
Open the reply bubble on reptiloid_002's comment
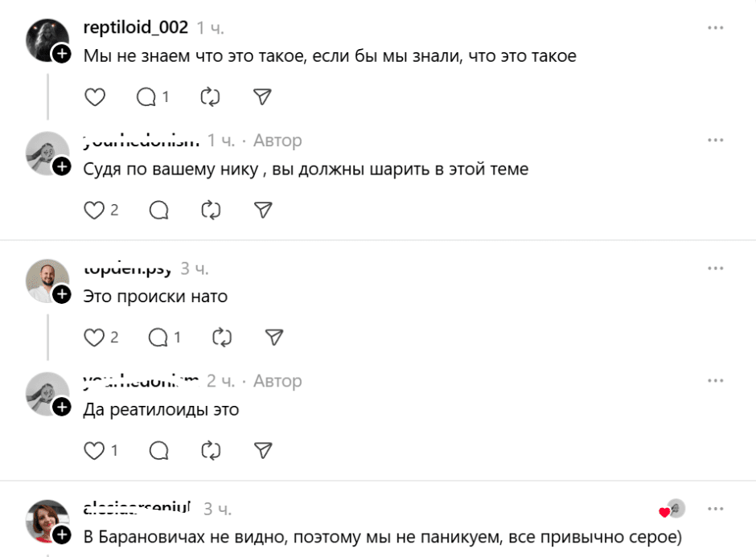146,96
